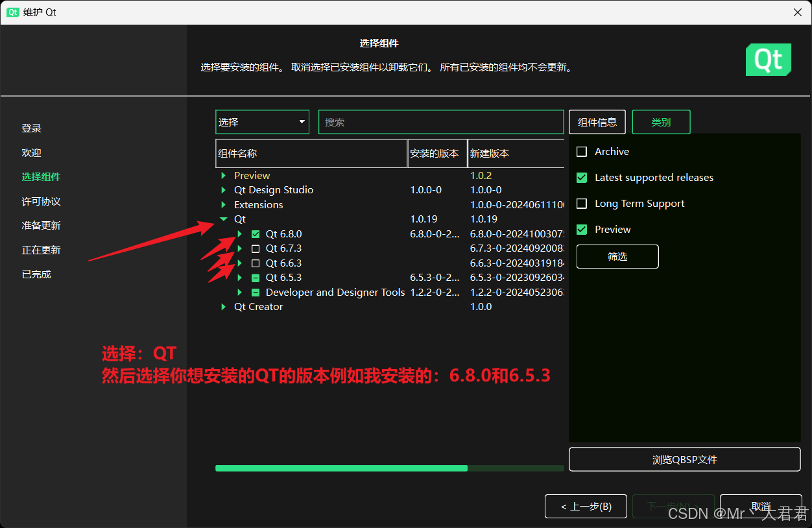Image resolution: width=812 pixels, height=528 pixels.
Task: Select the 登录 step in sidebar
Action: (x=32, y=128)
